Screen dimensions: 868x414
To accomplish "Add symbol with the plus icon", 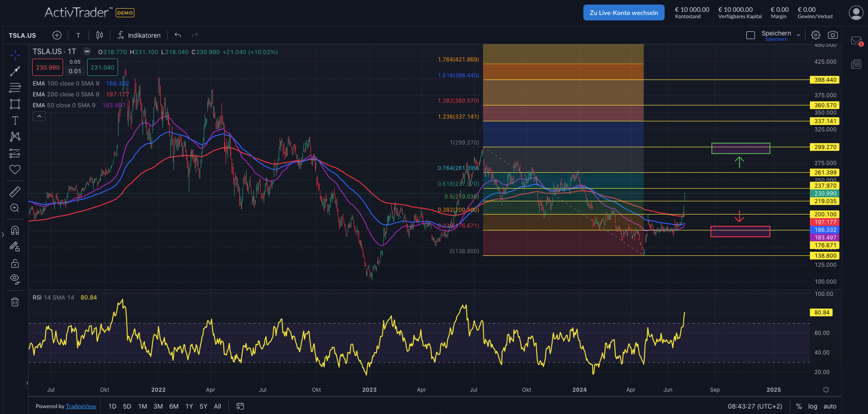I will pyautogui.click(x=57, y=35).
